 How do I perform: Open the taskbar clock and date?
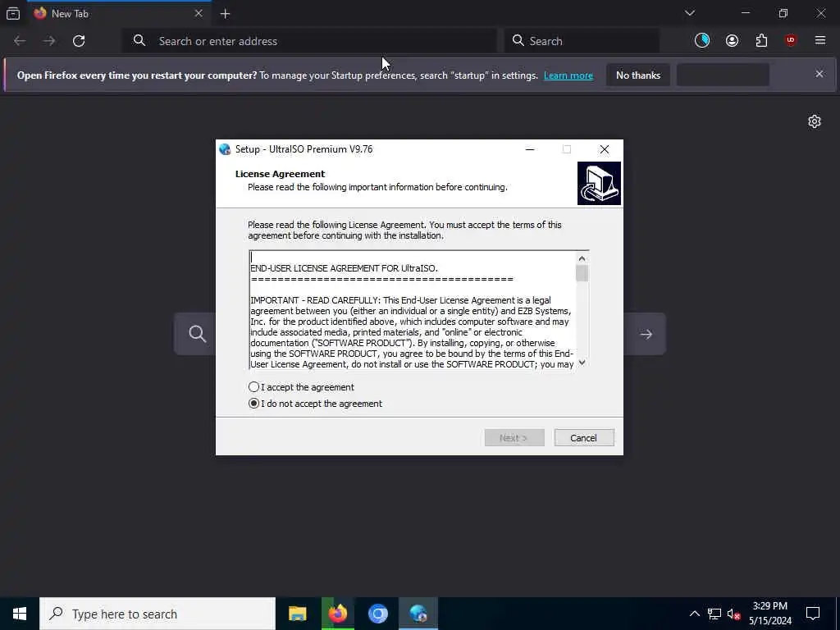tap(769, 614)
